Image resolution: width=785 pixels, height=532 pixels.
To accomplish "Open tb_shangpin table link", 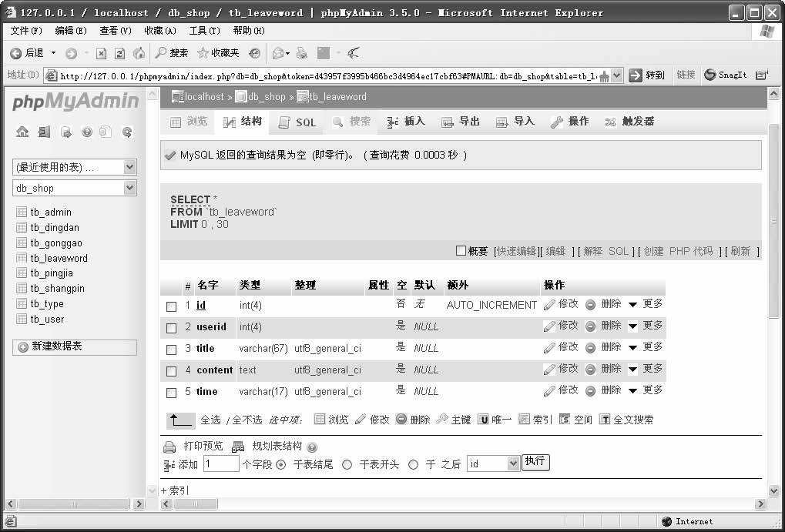I will [57, 289].
